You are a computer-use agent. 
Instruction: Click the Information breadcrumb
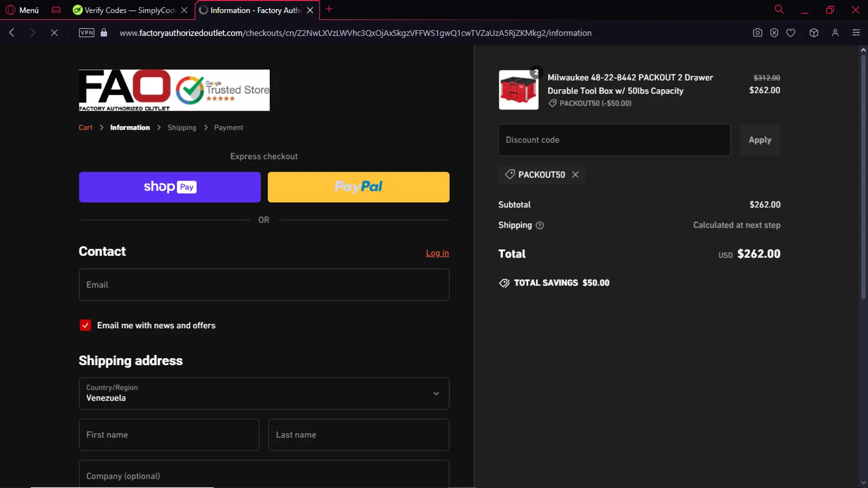click(x=130, y=127)
